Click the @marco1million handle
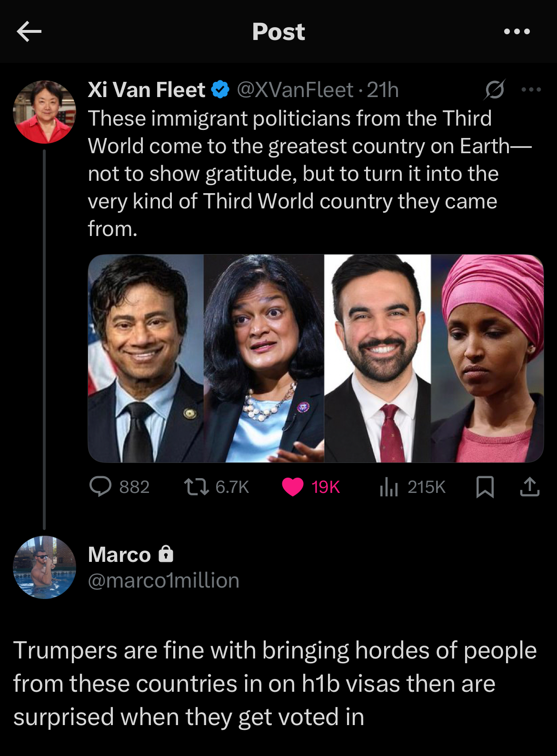Viewport: 557px width, 756px height. (x=164, y=580)
